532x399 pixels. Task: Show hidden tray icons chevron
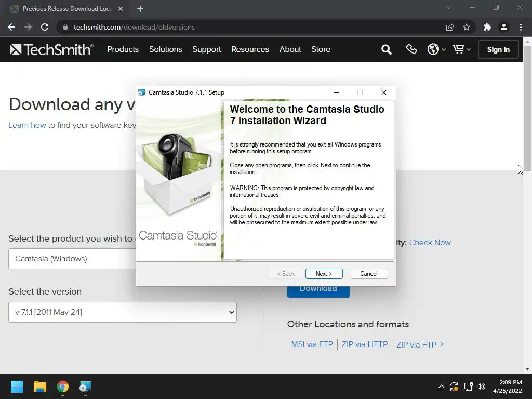[442, 387]
